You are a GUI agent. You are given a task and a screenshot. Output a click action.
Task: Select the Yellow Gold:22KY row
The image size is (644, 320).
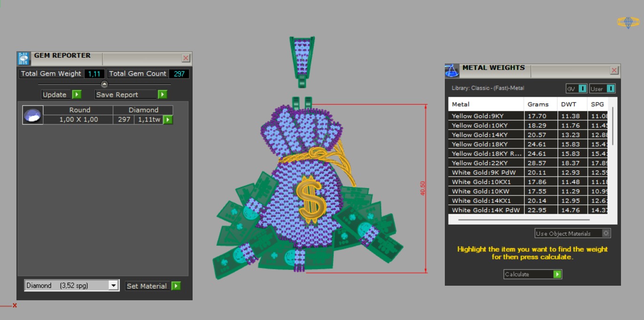point(528,163)
